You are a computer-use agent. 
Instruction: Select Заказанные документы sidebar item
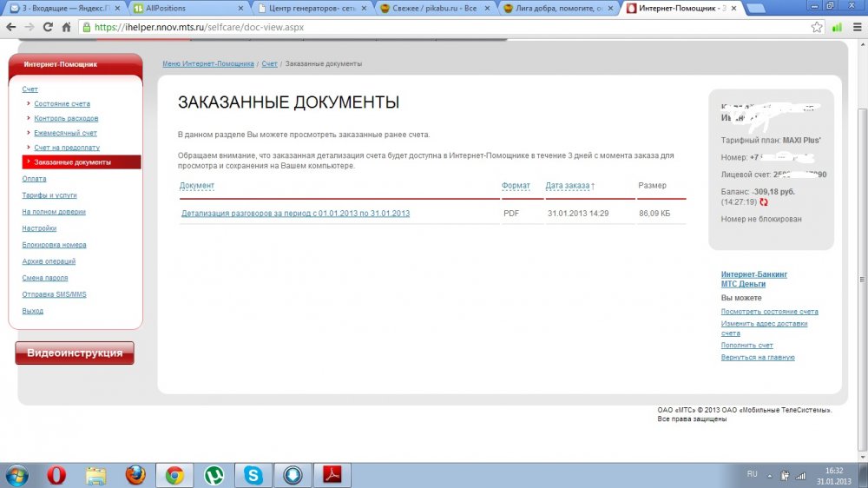pos(82,162)
